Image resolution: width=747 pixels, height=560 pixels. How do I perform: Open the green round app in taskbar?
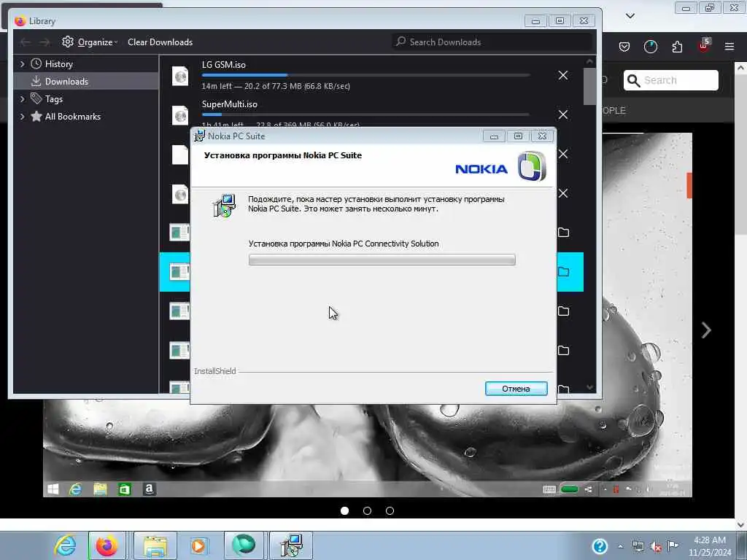tap(244, 545)
